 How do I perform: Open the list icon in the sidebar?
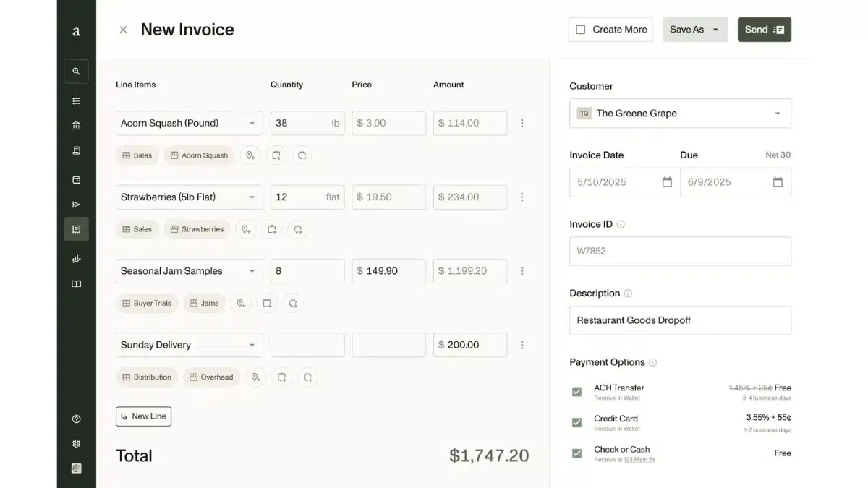pos(76,101)
